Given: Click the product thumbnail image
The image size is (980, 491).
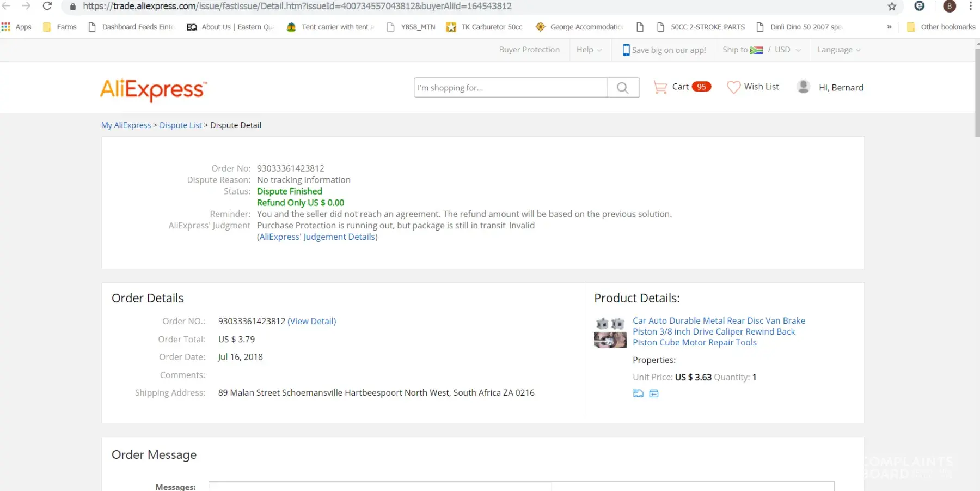Looking at the screenshot, I should pyautogui.click(x=610, y=333).
